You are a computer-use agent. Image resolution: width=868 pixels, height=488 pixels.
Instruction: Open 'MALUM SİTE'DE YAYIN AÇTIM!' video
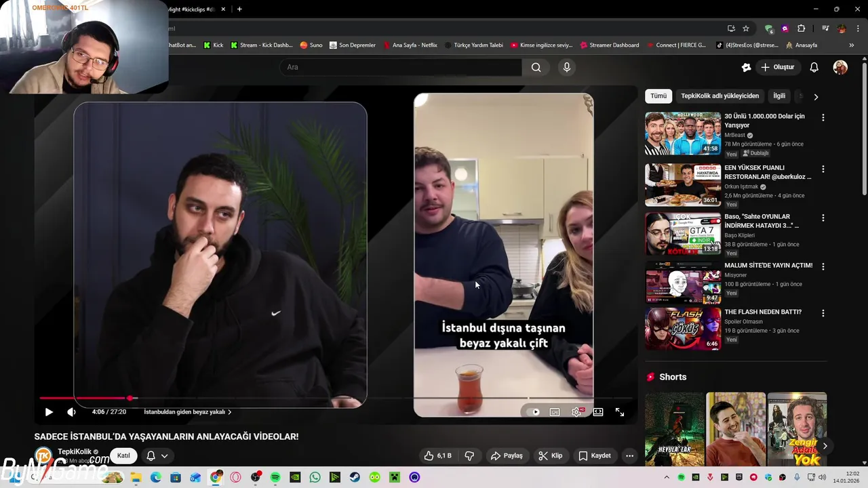pos(768,266)
